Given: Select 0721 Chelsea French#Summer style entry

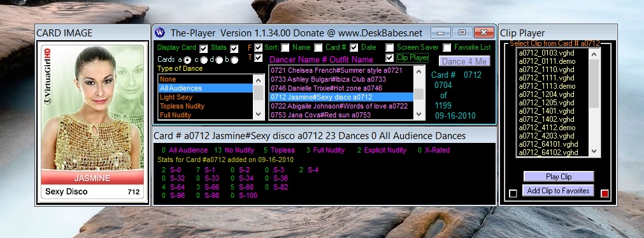Looking at the screenshot, I should tap(341, 70).
